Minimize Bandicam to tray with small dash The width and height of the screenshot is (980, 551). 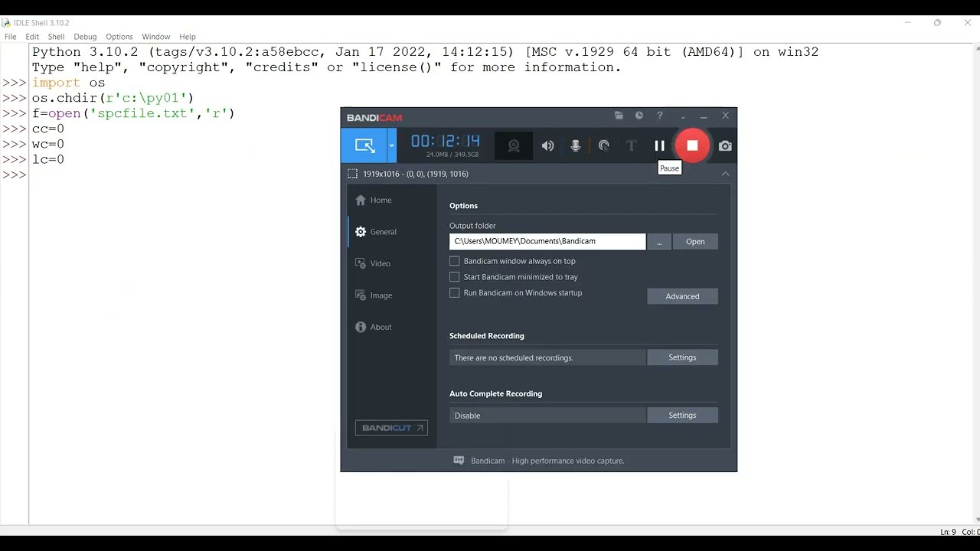(683, 116)
